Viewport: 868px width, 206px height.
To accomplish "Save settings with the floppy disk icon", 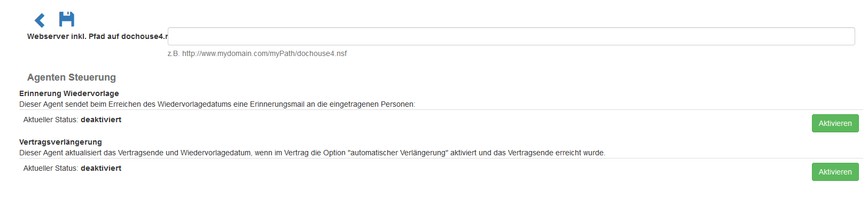I will (67, 19).
